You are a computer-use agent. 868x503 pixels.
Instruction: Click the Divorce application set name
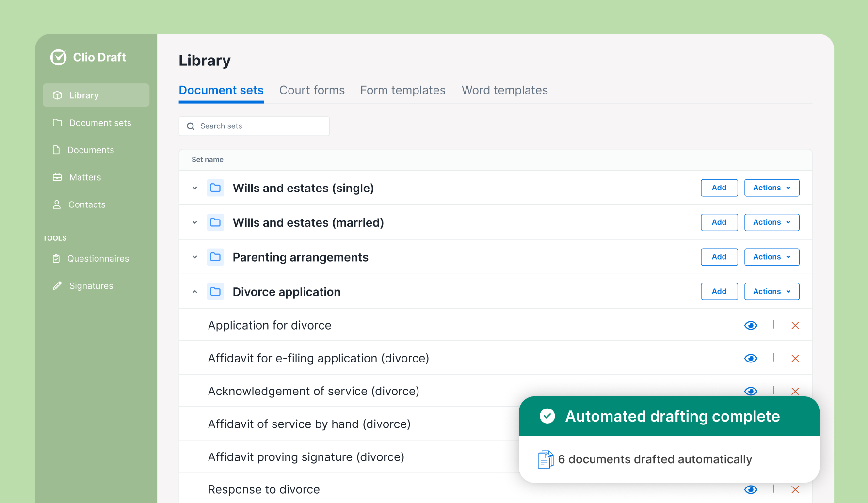pyautogui.click(x=287, y=292)
